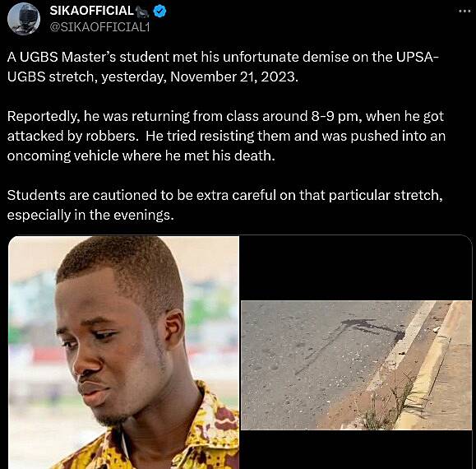Open the SIKAOFFICIAL profile avatar

click(24, 19)
